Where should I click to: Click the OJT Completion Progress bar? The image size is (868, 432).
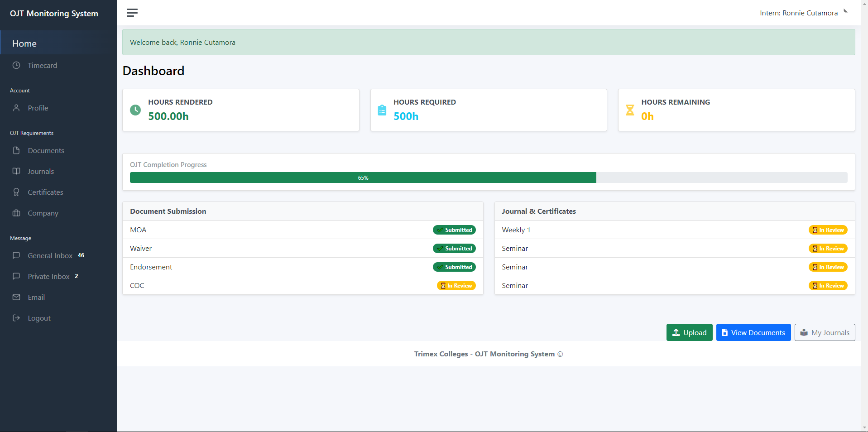tap(488, 178)
